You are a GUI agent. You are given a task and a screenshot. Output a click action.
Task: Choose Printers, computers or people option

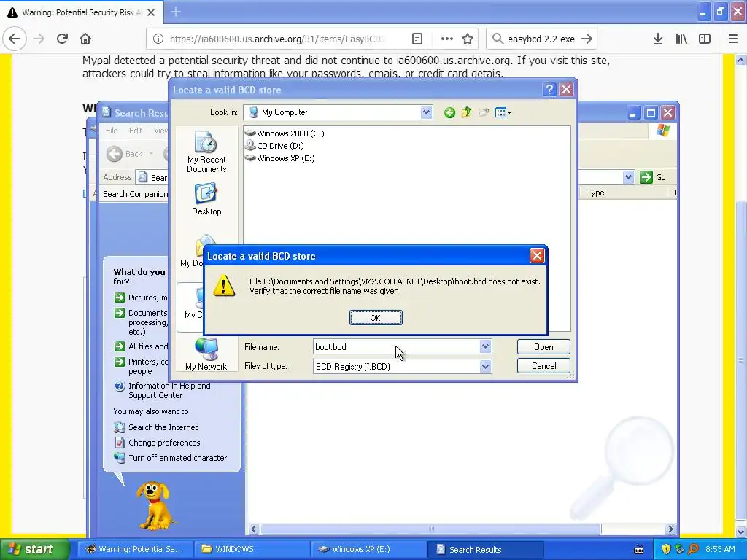[141, 366]
